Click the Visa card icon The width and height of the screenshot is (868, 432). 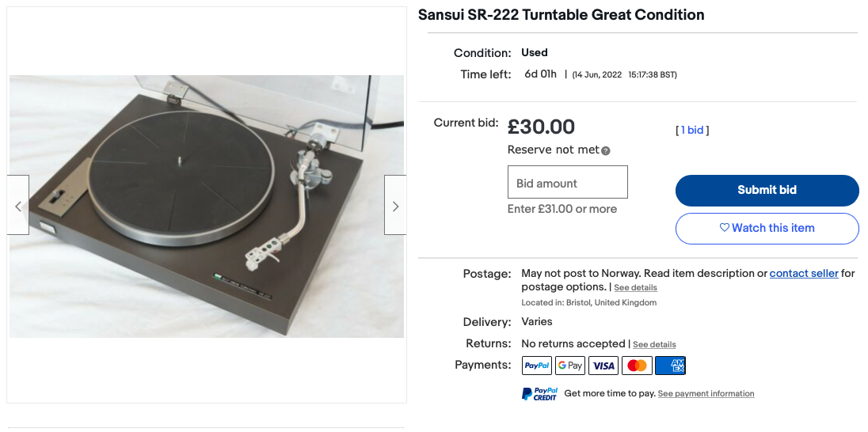603,366
